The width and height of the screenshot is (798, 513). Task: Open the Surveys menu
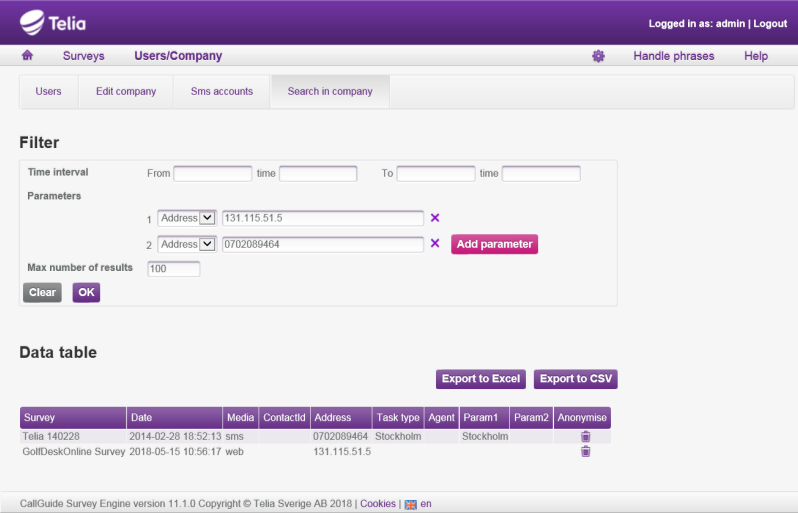(x=83, y=56)
